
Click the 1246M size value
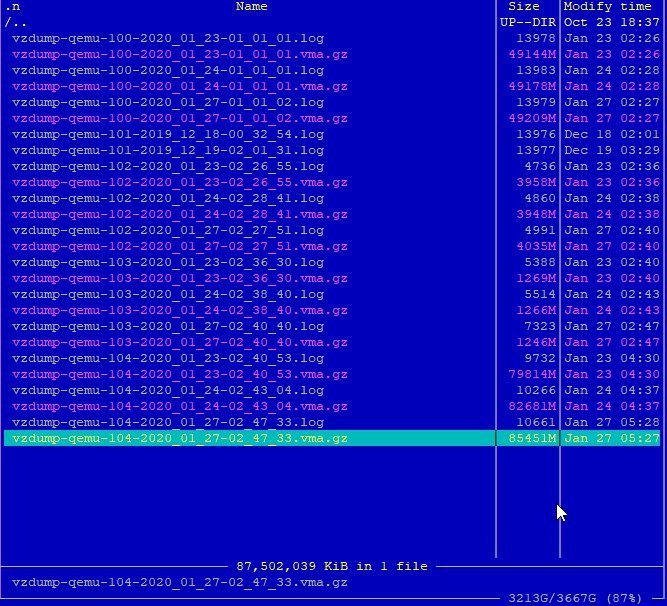click(536, 342)
